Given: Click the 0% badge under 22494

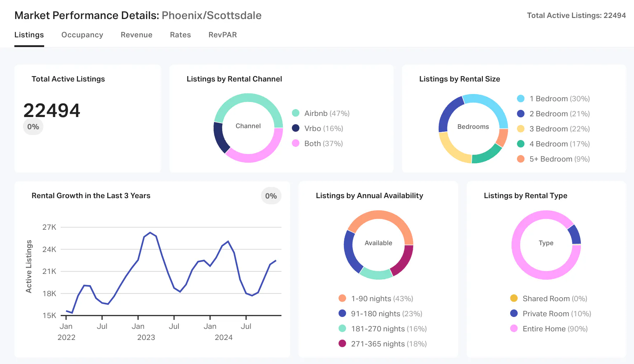Looking at the screenshot, I should [x=33, y=127].
